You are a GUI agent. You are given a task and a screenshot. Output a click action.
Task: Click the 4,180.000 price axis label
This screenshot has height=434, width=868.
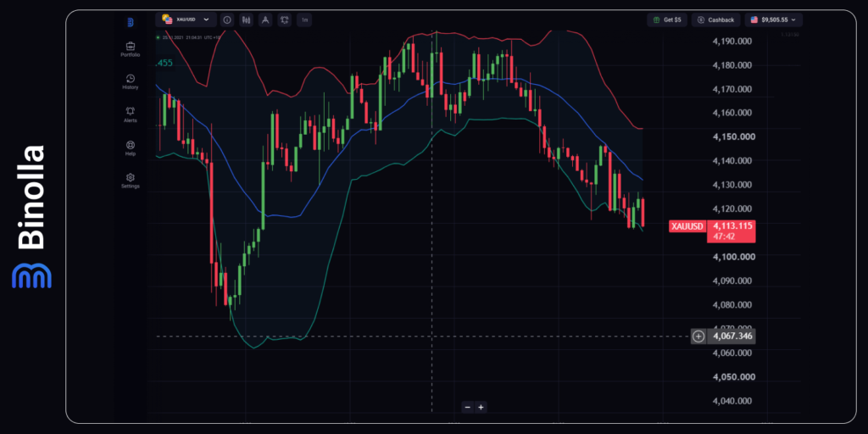click(732, 64)
